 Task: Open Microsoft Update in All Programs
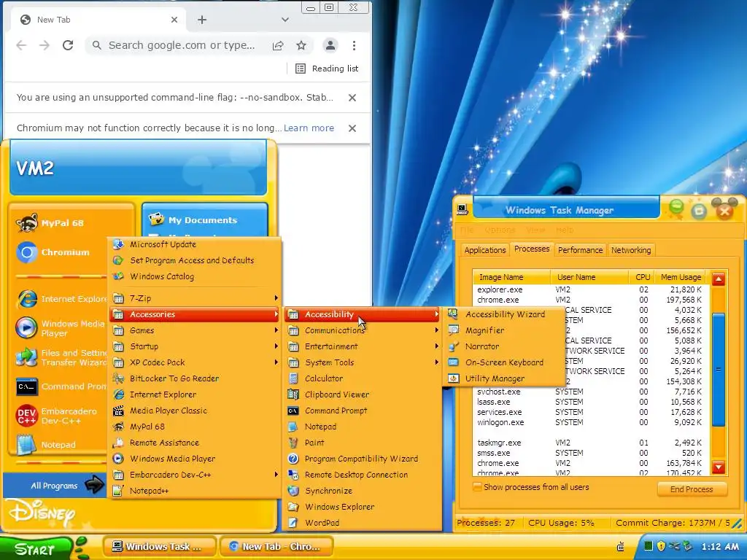(x=194, y=244)
